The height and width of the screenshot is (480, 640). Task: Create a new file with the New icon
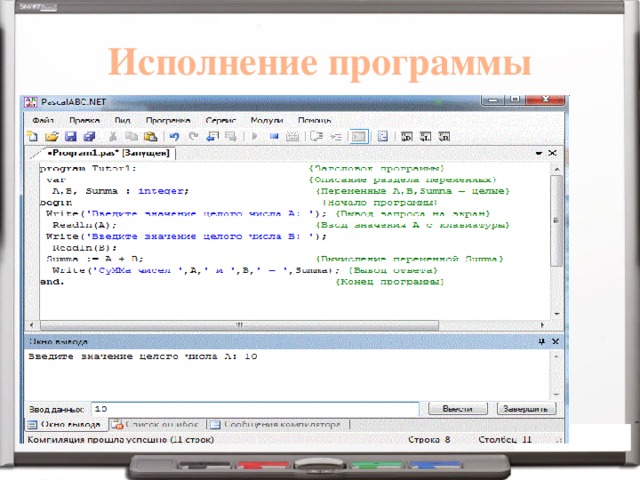32,136
